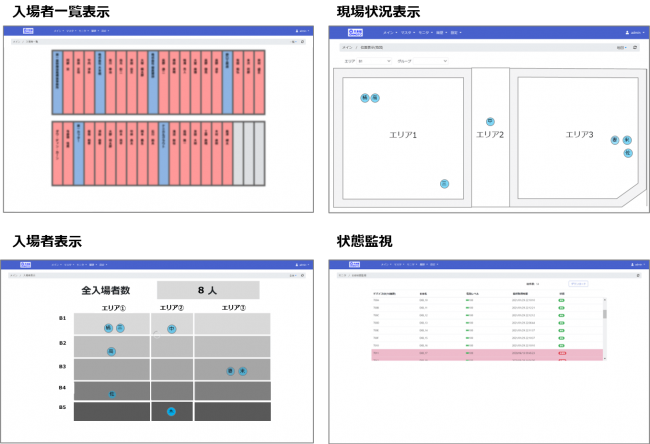Open the モニタ menu on the map screen
Image resolution: width=650 pixels, height=444 pixels.
click(421, 33)
